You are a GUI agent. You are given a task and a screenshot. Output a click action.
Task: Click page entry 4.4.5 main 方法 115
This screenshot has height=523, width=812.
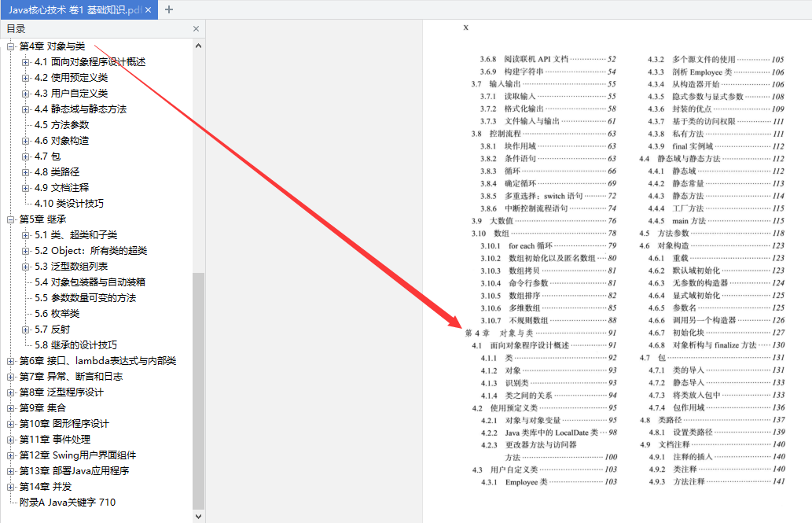[x=716, y=221]
